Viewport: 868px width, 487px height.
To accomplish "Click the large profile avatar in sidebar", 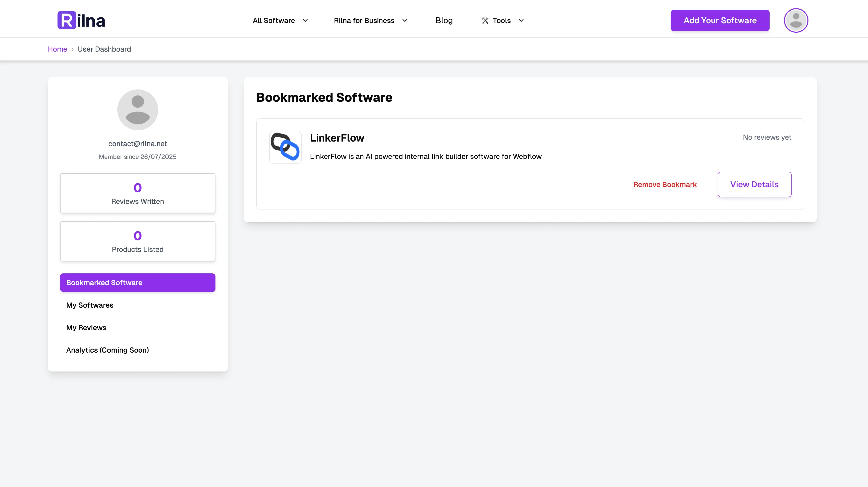I will (138, 110).
